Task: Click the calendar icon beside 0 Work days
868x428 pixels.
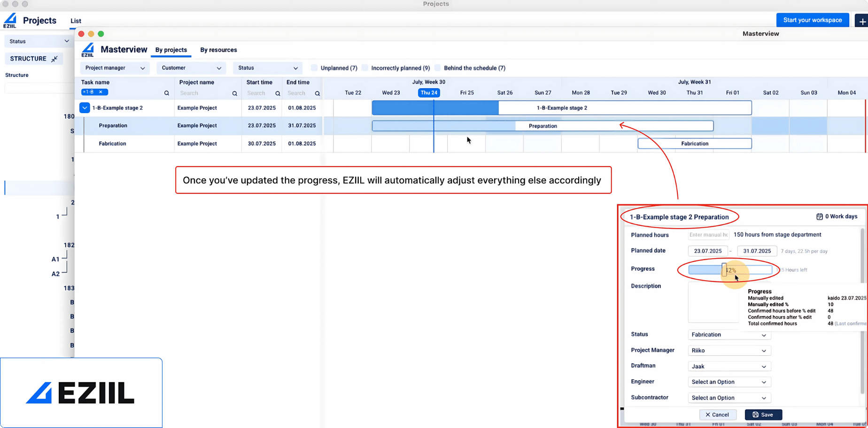Action: pyautogui.click(x=820, y=217)
